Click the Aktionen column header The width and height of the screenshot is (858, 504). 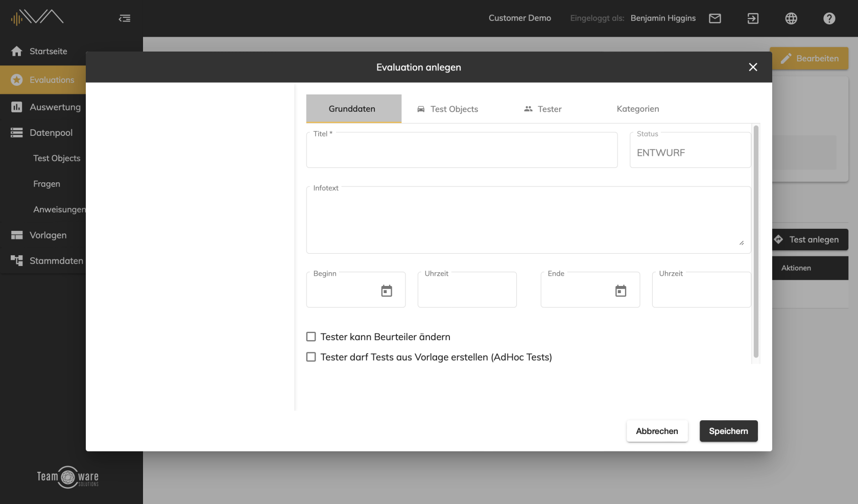tap(796, 268)
